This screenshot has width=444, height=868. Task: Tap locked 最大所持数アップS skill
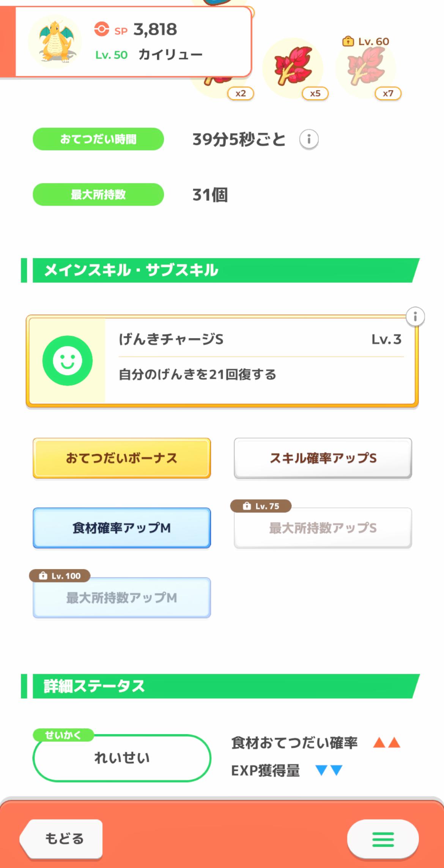tap(323, 528)
